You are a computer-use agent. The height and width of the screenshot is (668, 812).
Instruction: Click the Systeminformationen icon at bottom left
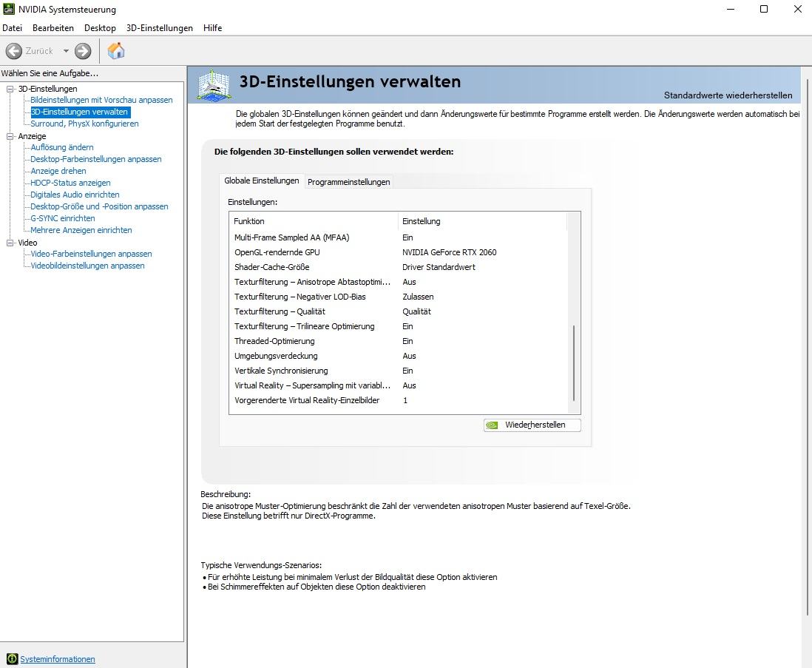point(12,658)
